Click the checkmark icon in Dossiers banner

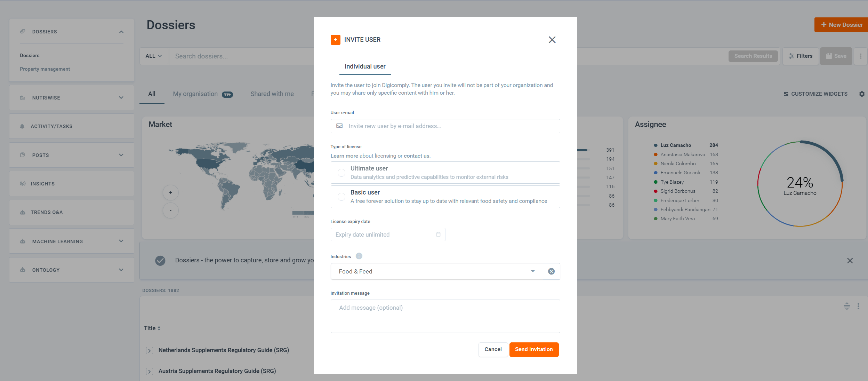(x=160, y=261)
